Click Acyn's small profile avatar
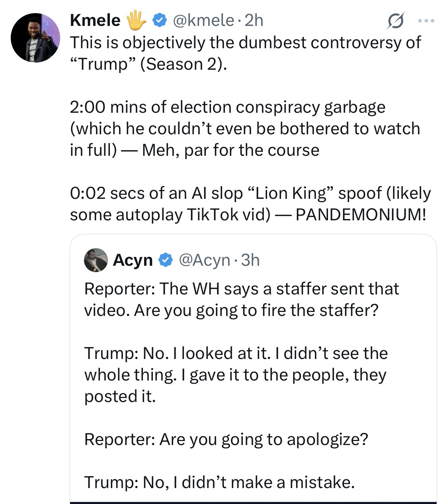Image resolution: width=443 pixels, height=504 pixels. [x=96, y=260]
